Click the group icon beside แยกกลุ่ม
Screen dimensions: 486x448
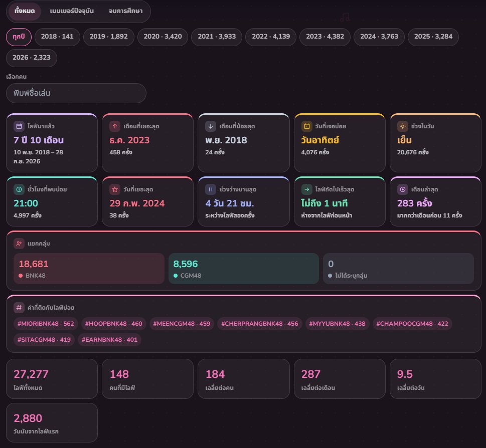19,244
